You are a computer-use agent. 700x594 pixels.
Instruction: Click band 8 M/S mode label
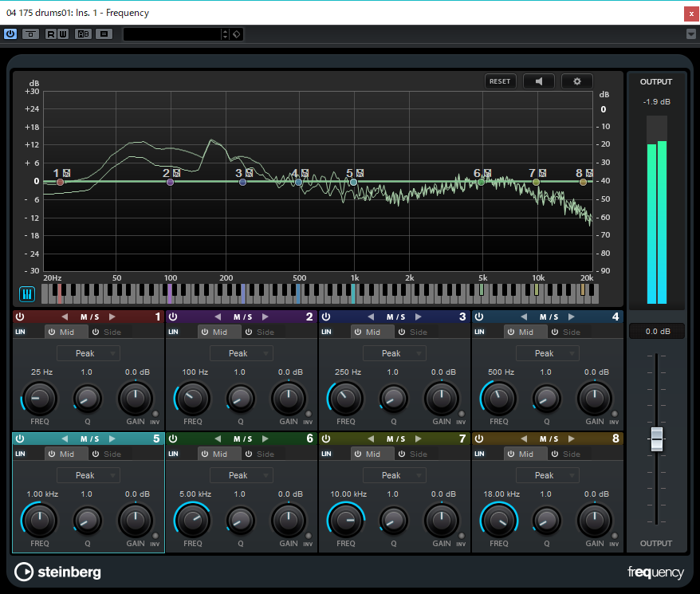549,439
